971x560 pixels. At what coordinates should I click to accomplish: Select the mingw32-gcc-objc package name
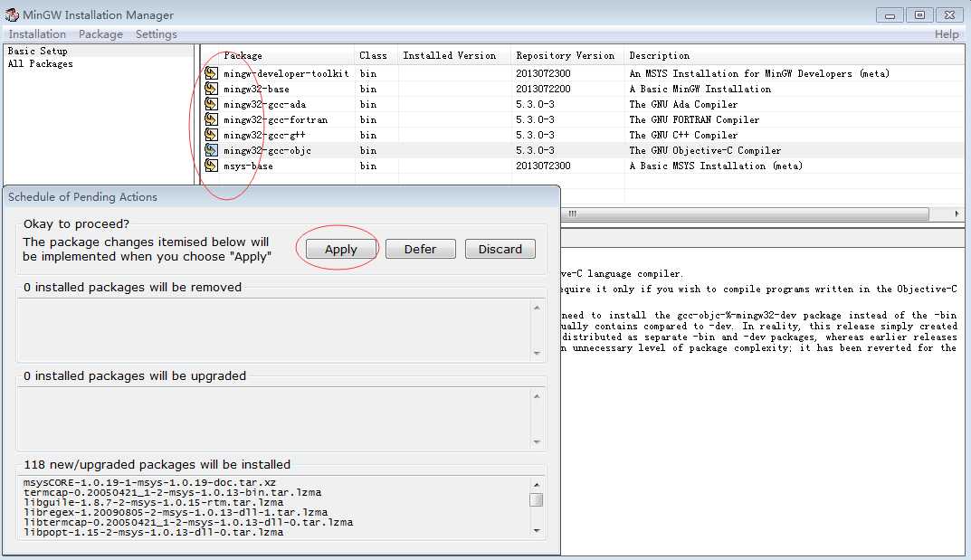pyautogui.click(x=268, y=151)
